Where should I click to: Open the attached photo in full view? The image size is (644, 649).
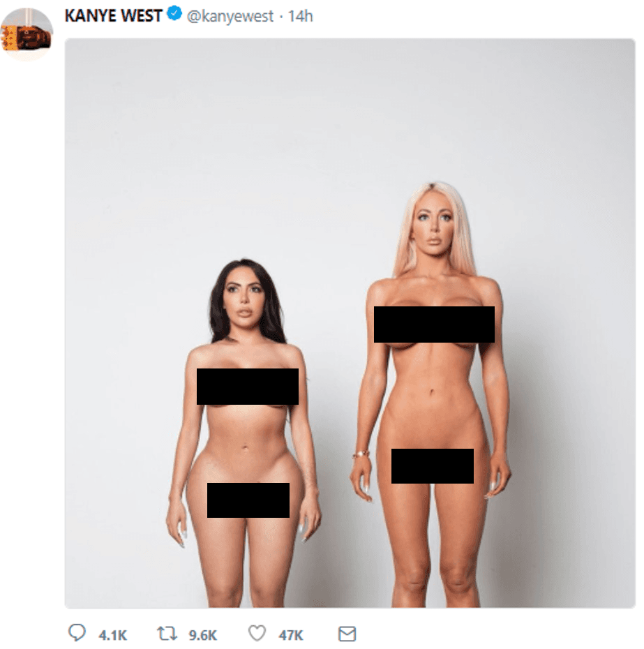point(350,323)
